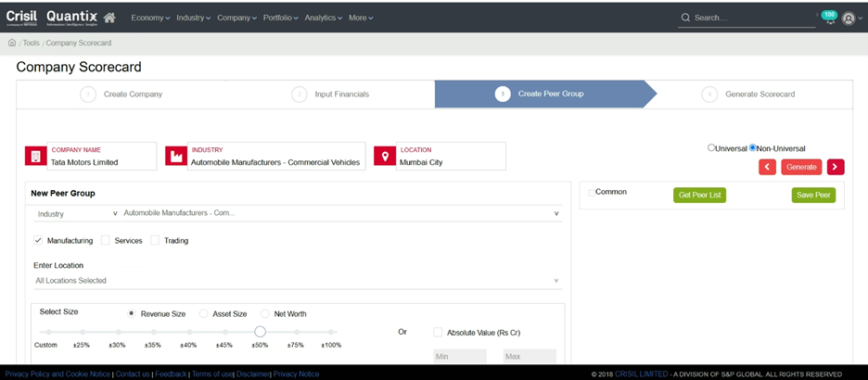Go to Create Company step
The width and height of the screenshot is (868, 380).
[121, 94]
